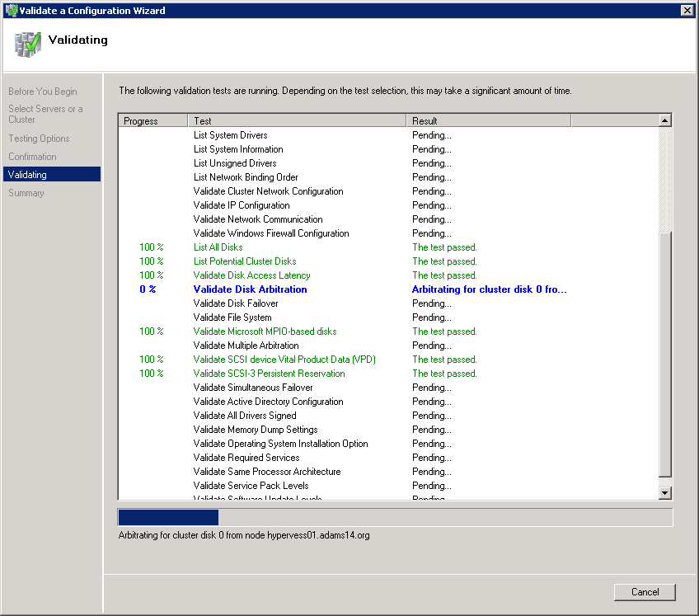Viewport: 699px width, 616px height.
Task: Click the Confirmation step in sidebar
Action: click(x=33, y=157)
